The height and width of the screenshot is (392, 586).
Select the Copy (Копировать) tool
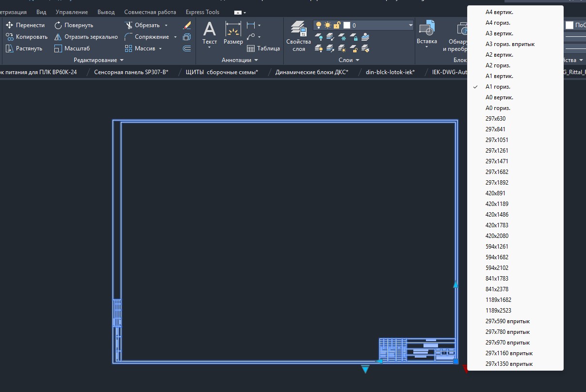[27, 36]
